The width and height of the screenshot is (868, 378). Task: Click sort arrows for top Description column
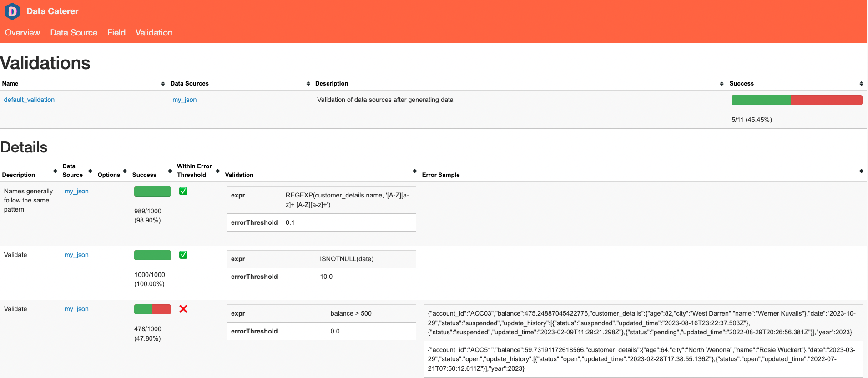click(x=722, y=84)
